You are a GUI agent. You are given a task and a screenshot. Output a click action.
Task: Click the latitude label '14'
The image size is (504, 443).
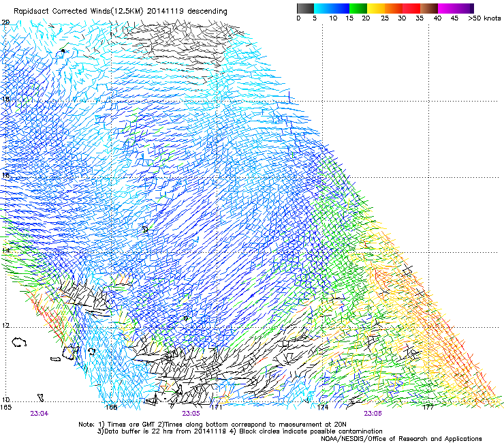click(x=5, y=250)
